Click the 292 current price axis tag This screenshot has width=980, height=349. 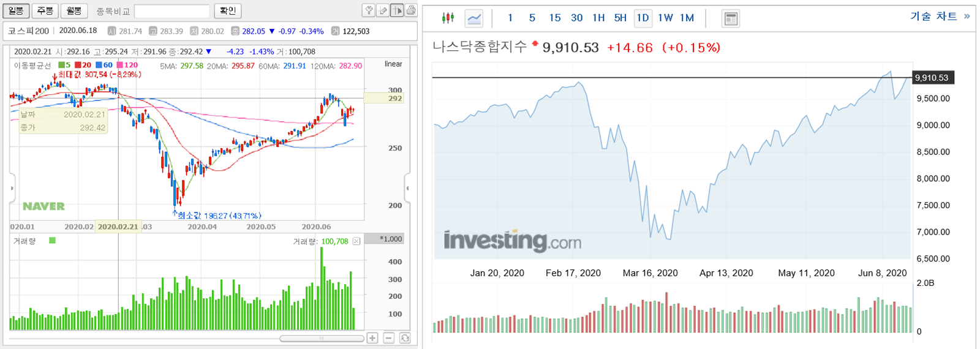point(384,98)
